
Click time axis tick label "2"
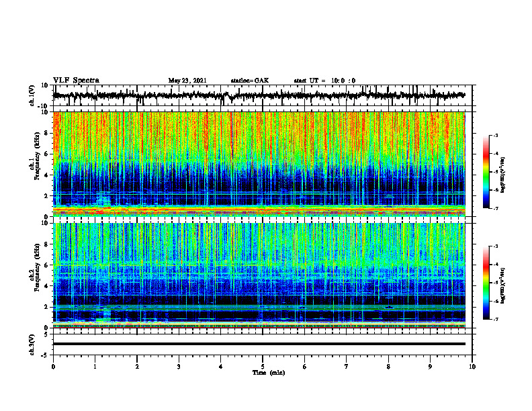pyautogui.click(x=137, y=367)
